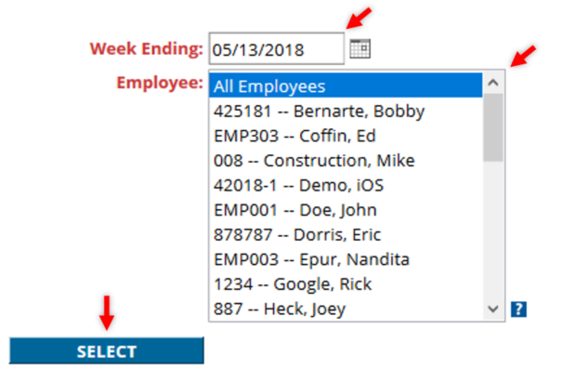Click the Week Ending date field
The image size is (588, 369).
pyautogui.click(x=277, y=49)
